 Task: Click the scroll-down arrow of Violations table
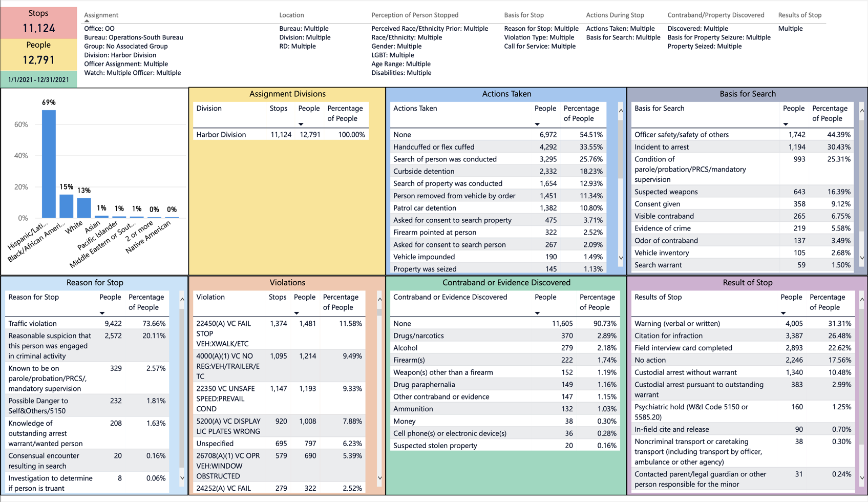coord(379,478)
